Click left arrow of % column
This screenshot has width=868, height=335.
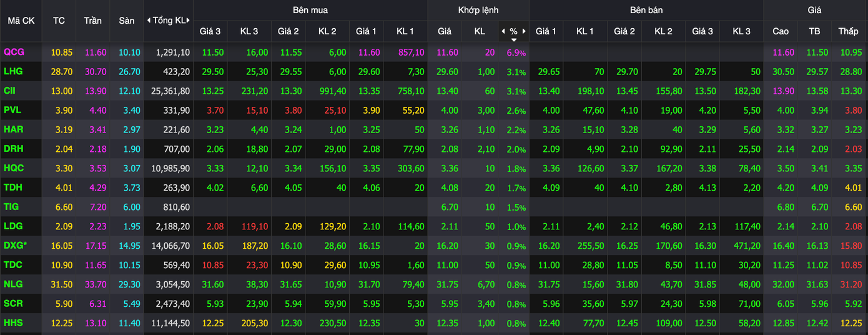tap(503, 31)
